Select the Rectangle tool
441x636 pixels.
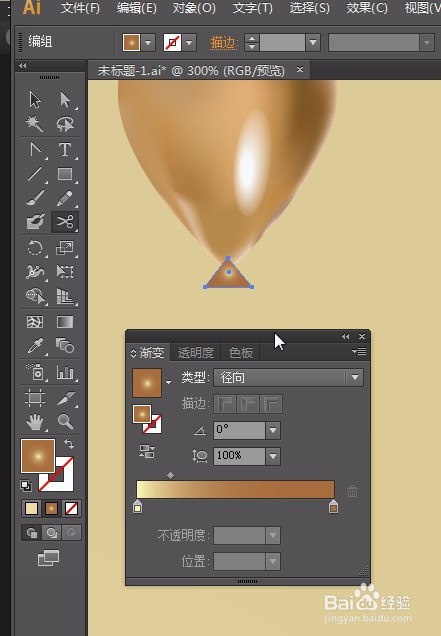(65, 174)
